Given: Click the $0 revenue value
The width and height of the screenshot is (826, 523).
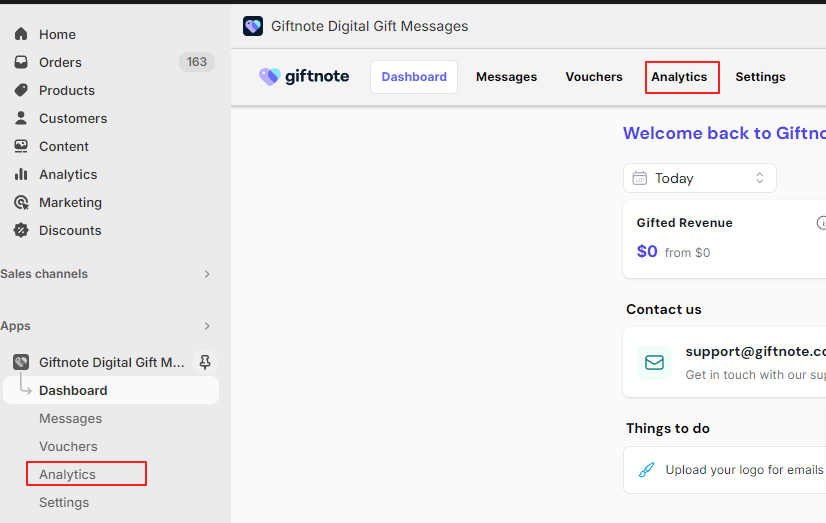Looking at the screenshot, I should click(647, 251).
